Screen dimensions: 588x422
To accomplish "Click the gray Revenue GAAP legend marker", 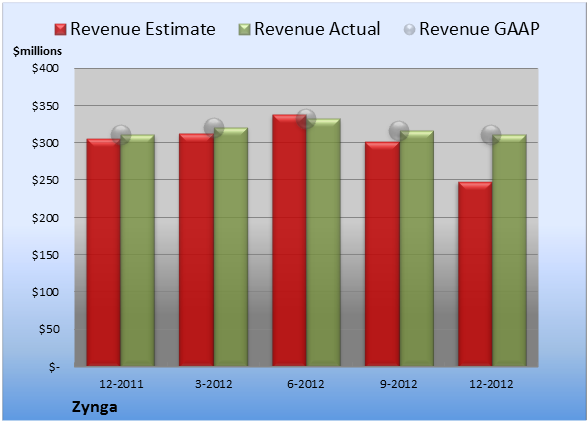I will (410, 30).
